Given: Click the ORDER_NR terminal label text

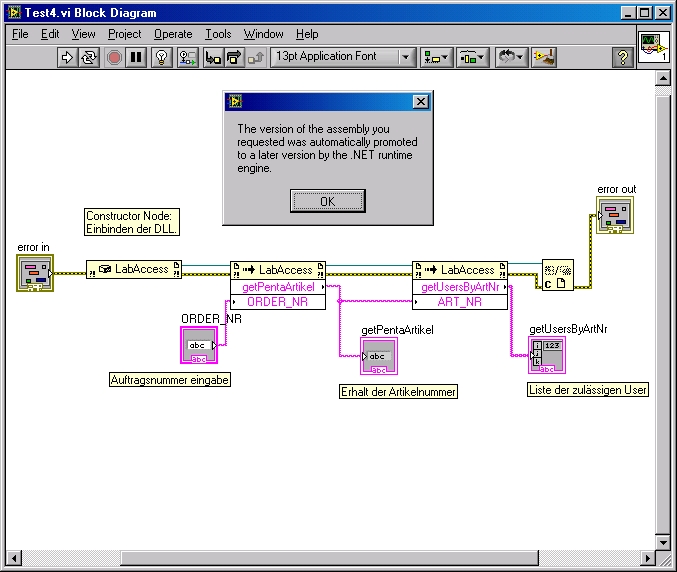Looking at the screenshot, I should (x=211, y=319).
